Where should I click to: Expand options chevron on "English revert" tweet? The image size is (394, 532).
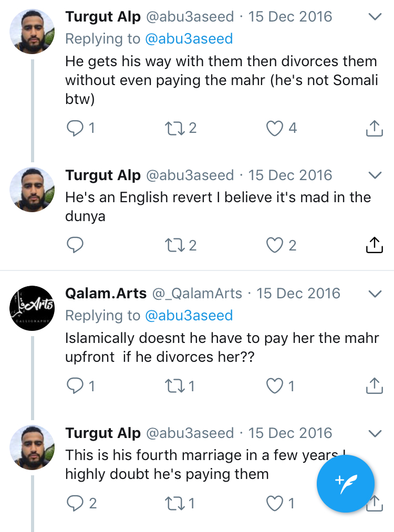coord(375,175)
